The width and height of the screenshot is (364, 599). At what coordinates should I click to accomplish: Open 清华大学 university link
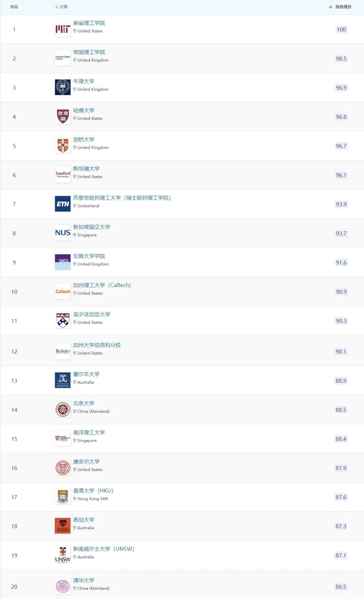click(84, 580)
